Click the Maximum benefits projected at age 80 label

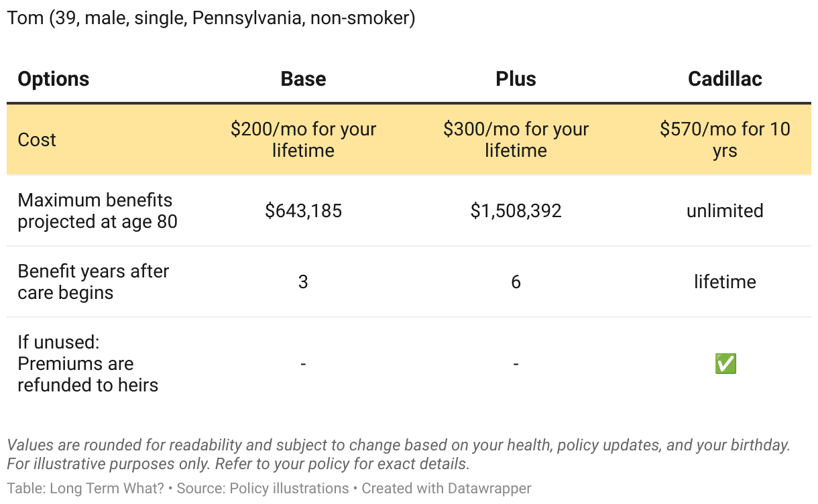tap(97, 210)
